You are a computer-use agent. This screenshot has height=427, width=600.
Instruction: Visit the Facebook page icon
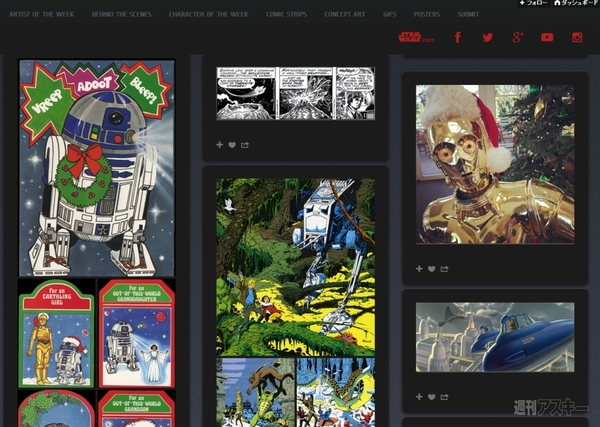tap(458, 37)
